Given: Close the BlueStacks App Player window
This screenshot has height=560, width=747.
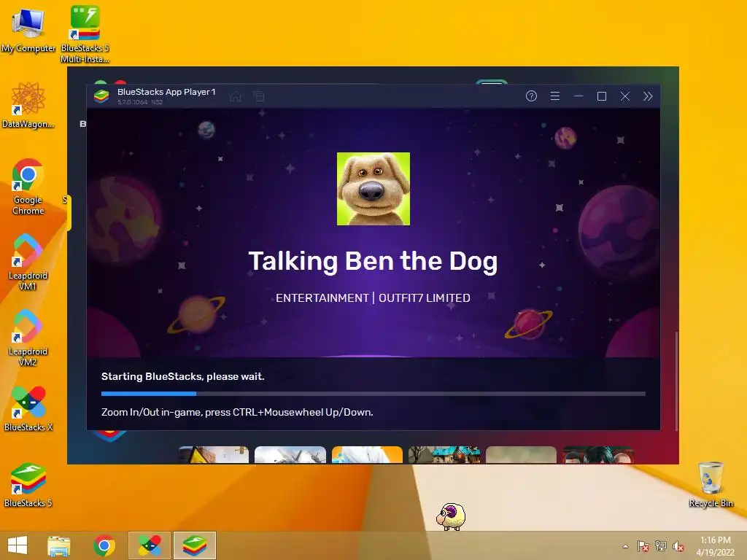Looking at the screenshot, I should point(625,97).
